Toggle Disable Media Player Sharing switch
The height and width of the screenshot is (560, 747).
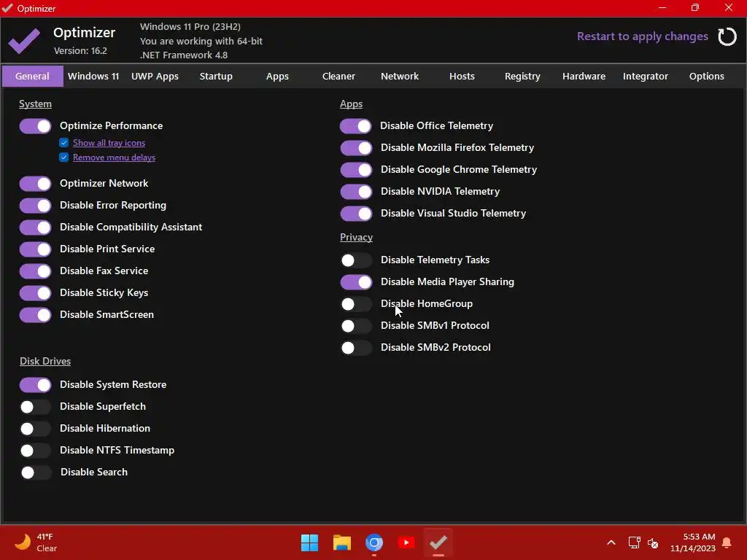(x=356, y=282)
